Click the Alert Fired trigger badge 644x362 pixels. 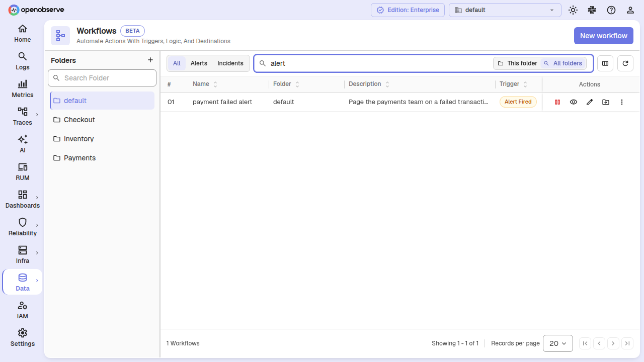click(518, 102)
